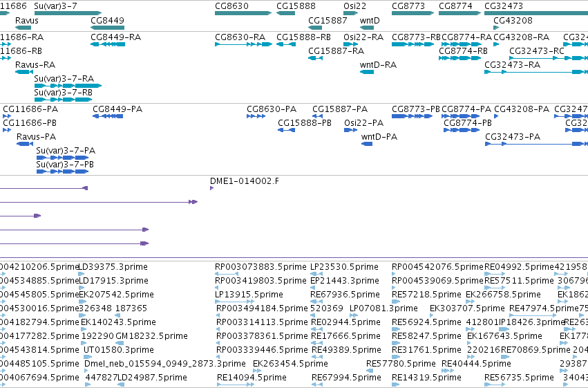
Task: Select protein Su(var)3-7-PA
Action: (66, 151)
